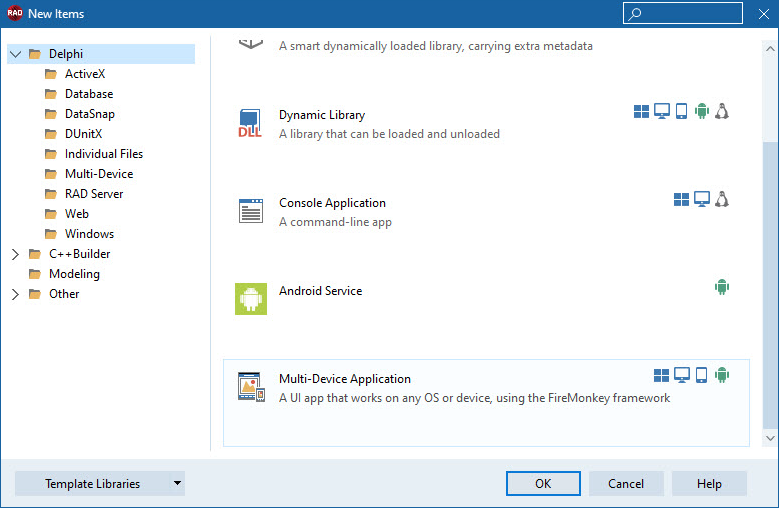The image size is (779, 508).
Task: Select the Multi-Device category
Action: pos(99,174)
